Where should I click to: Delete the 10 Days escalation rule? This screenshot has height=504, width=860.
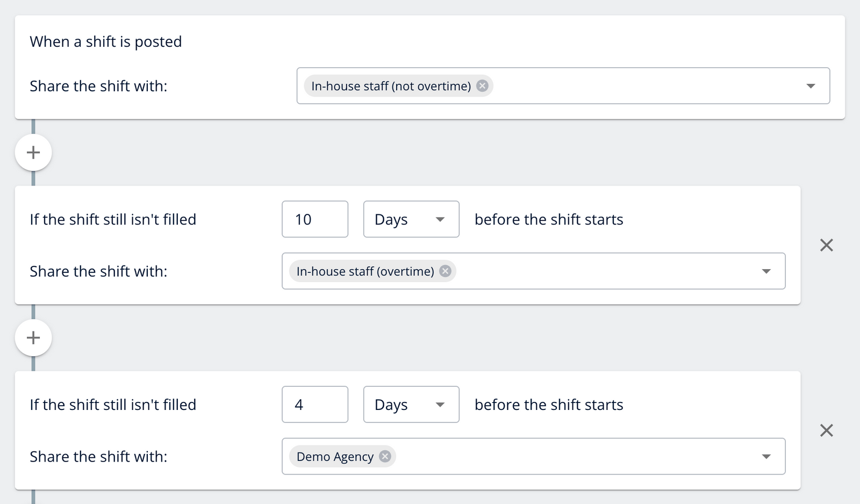point(826,246)
